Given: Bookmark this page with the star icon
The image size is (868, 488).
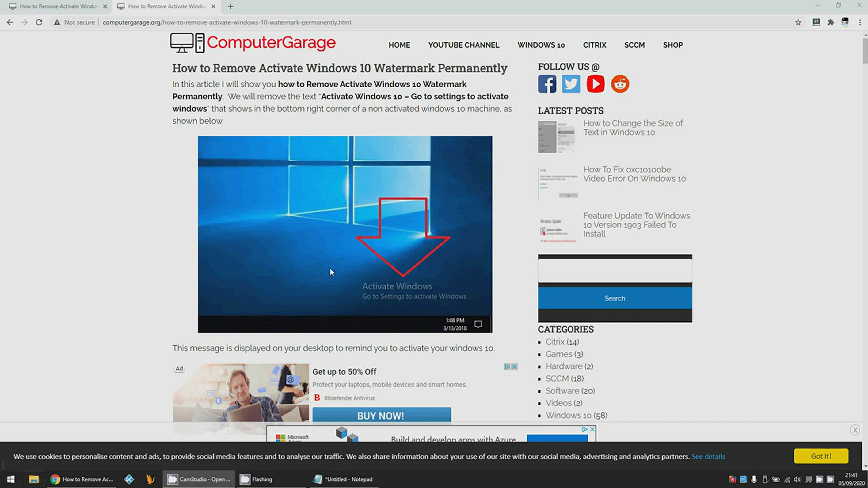Looking at the screenshot, I should click(x=798, y=22).
